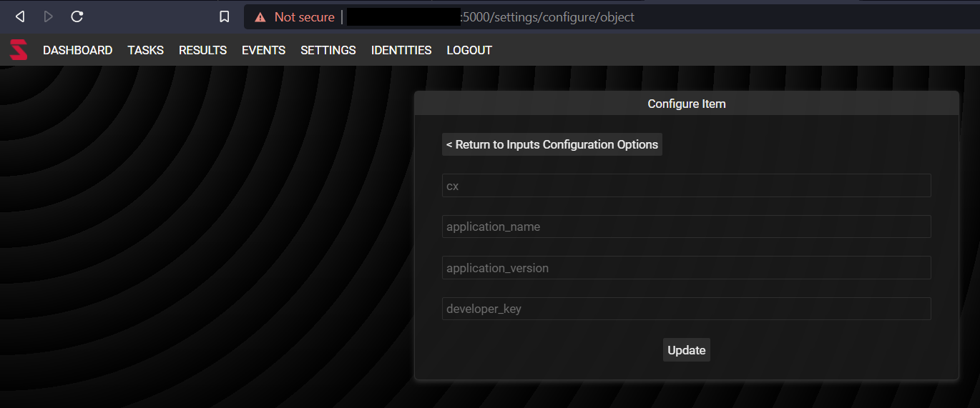This screenshot has height=408, width=980.
Task: Click the bookmark icon in the address bar
Action: click(x=225, y=16)
